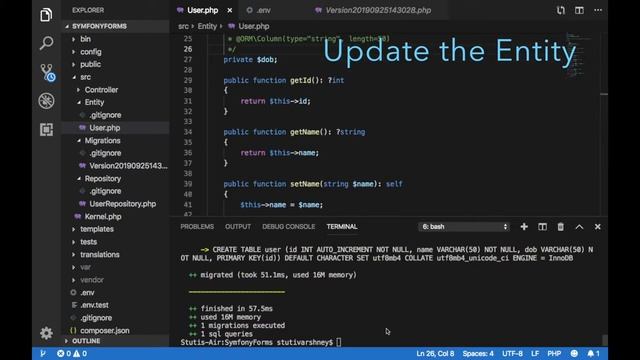This screenshot has width=640, height=360.
Task: Click the editor vertical scrollbar
Action: coord(604,124)
